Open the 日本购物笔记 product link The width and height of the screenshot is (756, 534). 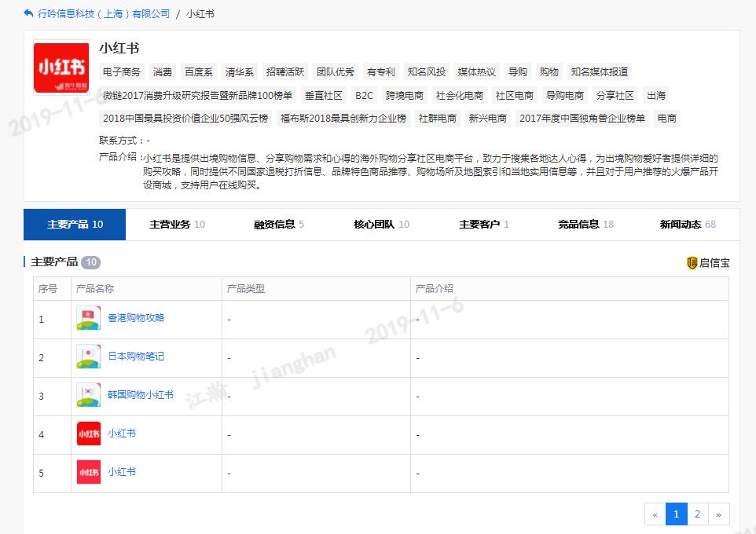[x=136, y=357]
